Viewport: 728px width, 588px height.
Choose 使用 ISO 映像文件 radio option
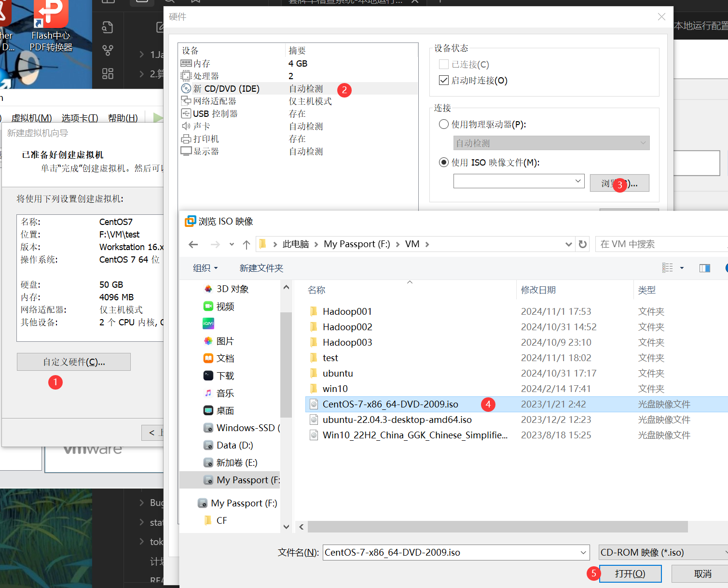(444, 162)
